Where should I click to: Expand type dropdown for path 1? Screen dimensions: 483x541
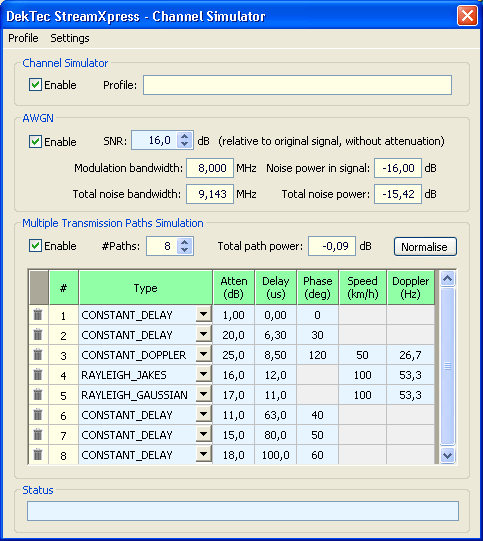tap(204, 314)
